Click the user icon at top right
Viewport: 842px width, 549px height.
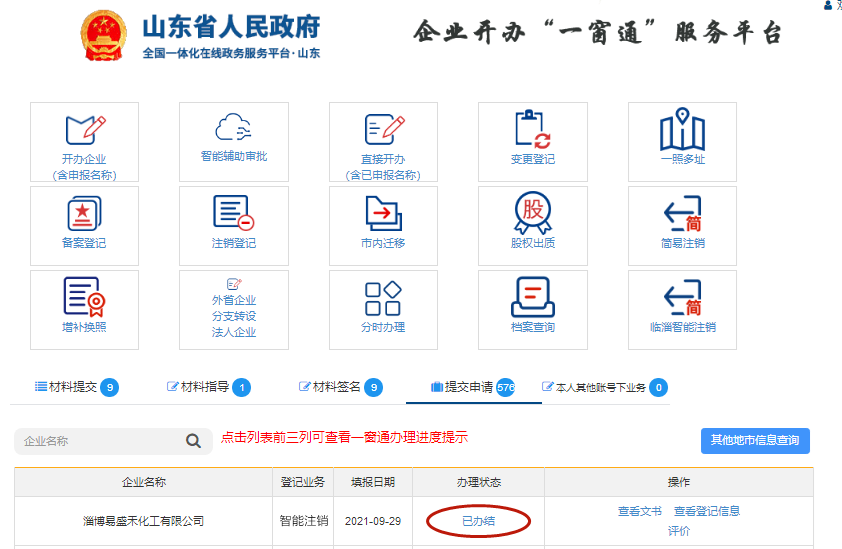coord(828,5)
